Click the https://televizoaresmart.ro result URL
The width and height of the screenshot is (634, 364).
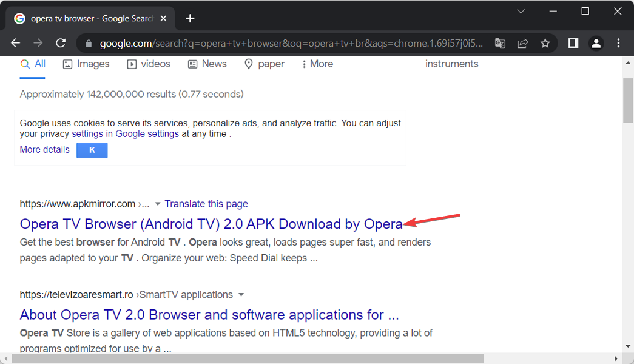click(x=76, y=294)
